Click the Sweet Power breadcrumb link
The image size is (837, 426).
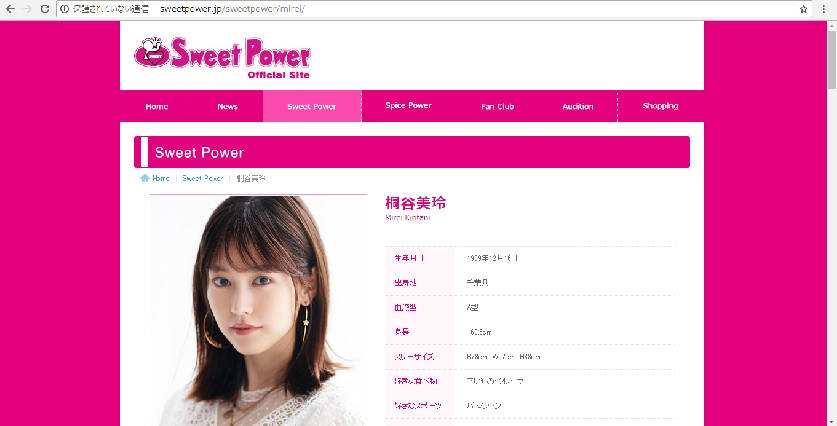203,178
